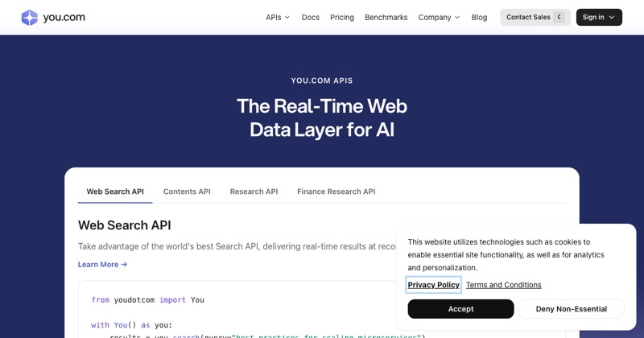The height and width of the screenshot is (338, 644).
Task: Click 'The Real-Time Web Data Layer' headline
Action: point(322,117)
